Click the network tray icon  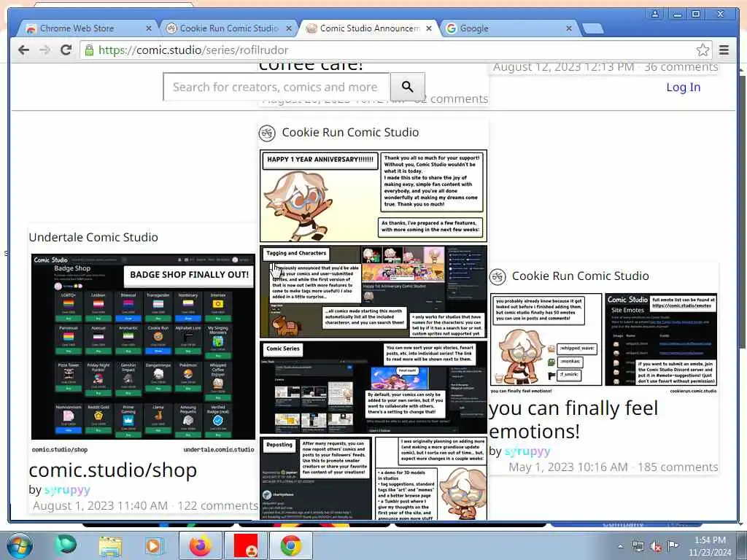[x=638, y=547]
